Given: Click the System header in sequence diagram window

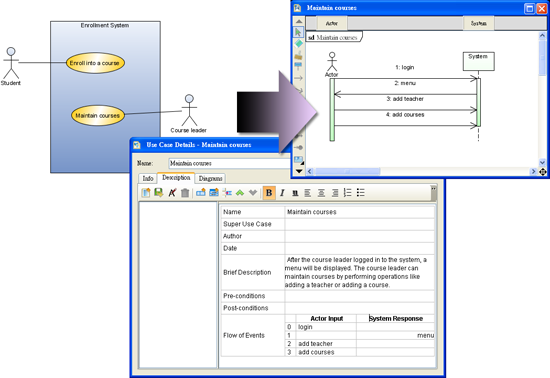Looking at the screenshot, I should (x=478, y=23).
